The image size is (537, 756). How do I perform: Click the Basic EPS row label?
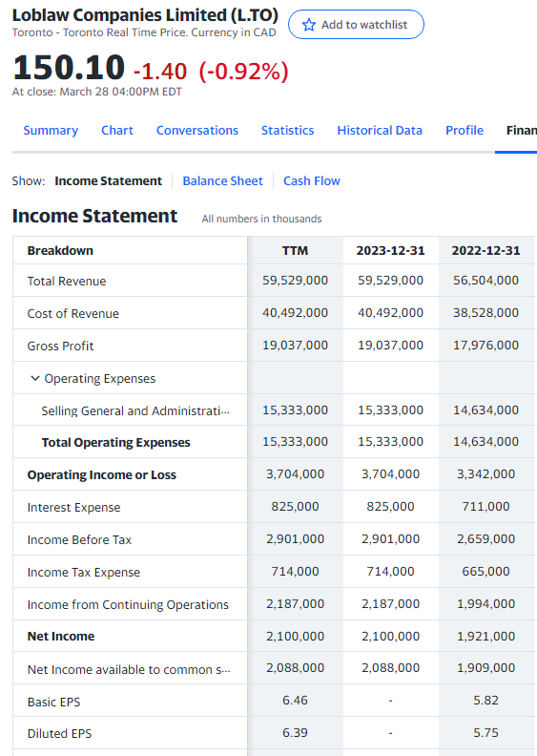tap(53, 702)
